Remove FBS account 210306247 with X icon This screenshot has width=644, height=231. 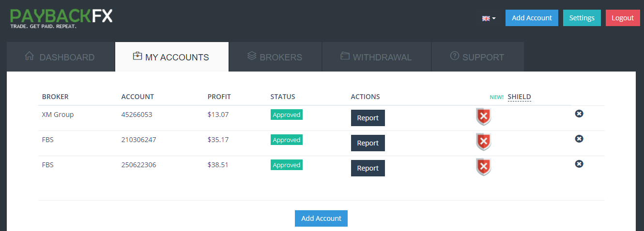click(x=579, y=139)
